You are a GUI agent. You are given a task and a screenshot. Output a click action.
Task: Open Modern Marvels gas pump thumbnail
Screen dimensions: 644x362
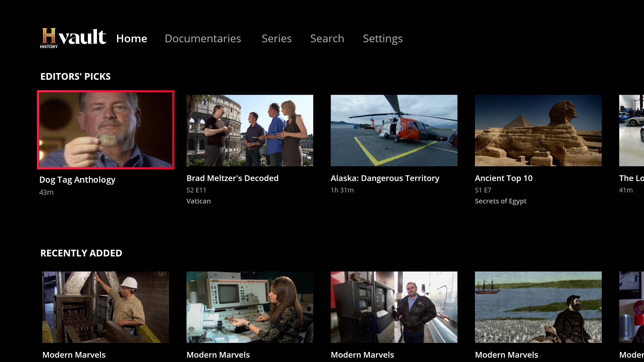[x=394, y=307]
